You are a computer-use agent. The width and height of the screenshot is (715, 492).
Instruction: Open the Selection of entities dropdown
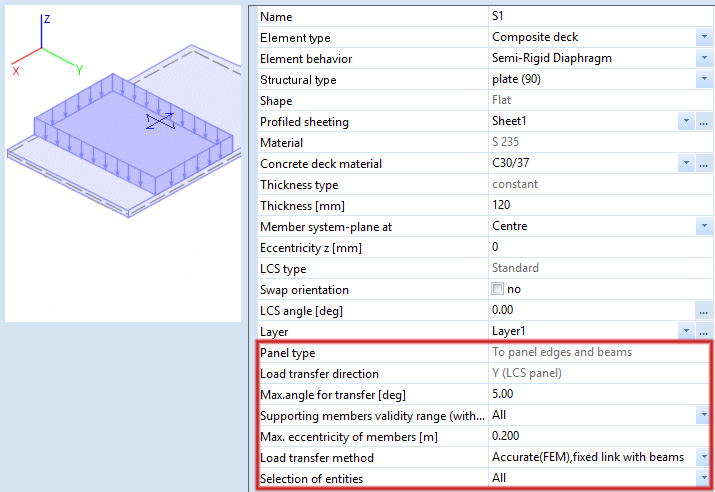[704, 477]
